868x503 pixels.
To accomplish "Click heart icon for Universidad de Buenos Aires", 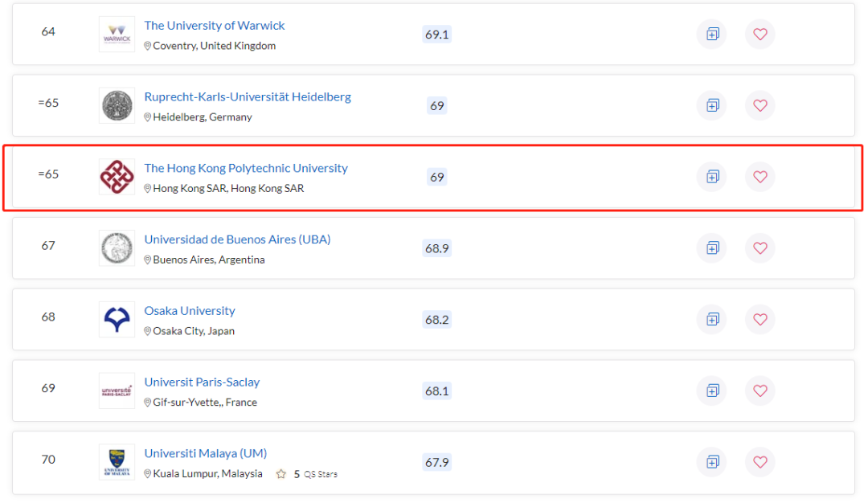I will pyautogui.click(x=760, y=248).
